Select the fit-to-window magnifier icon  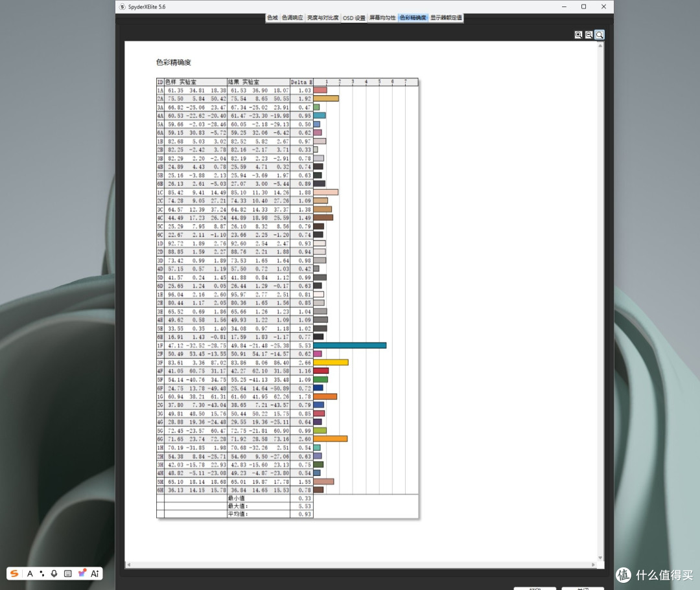click(600, 35)
